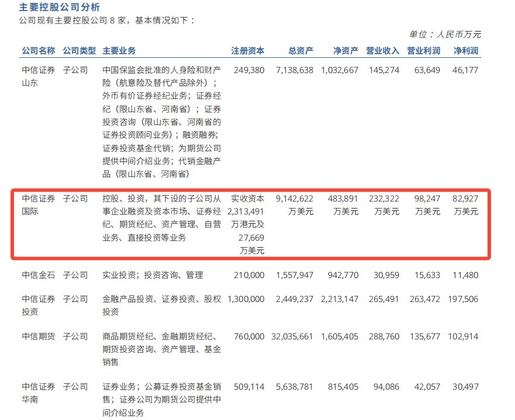Click revenue value 288,760
The height and width of the screenshot is (420, 515).
point(384,336)
